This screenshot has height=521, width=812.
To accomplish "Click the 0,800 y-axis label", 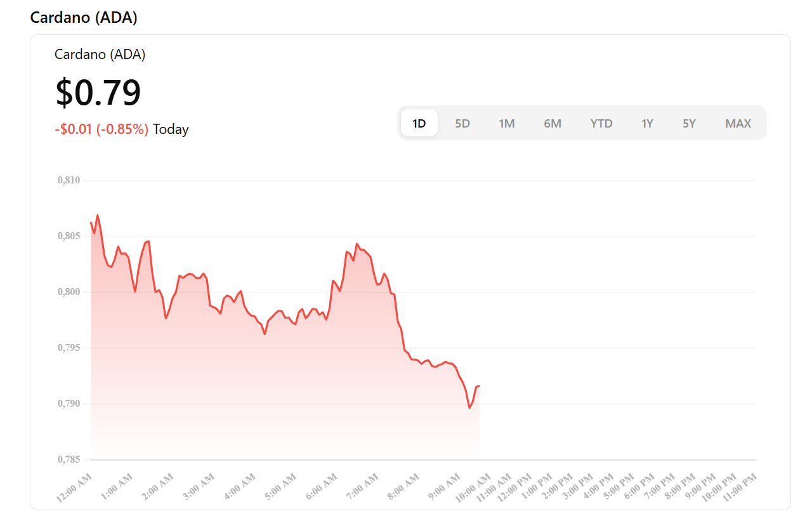I will tap(69, 292).
